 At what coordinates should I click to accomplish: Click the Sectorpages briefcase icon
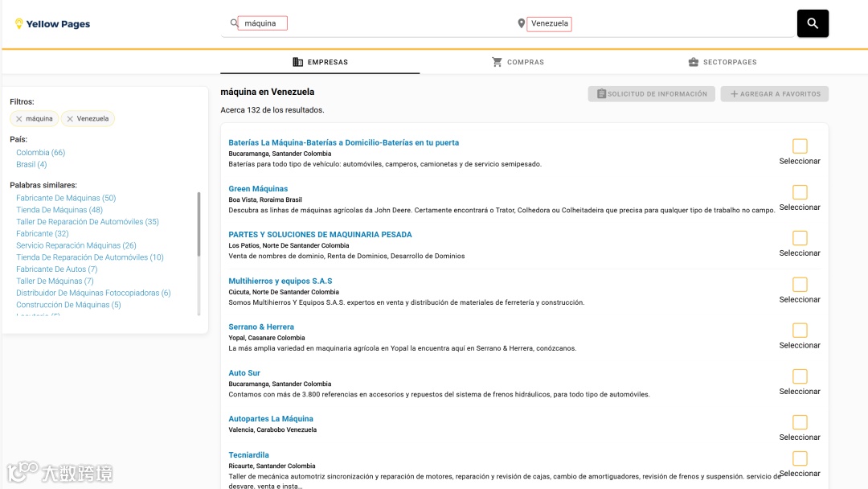click(693, 62)
